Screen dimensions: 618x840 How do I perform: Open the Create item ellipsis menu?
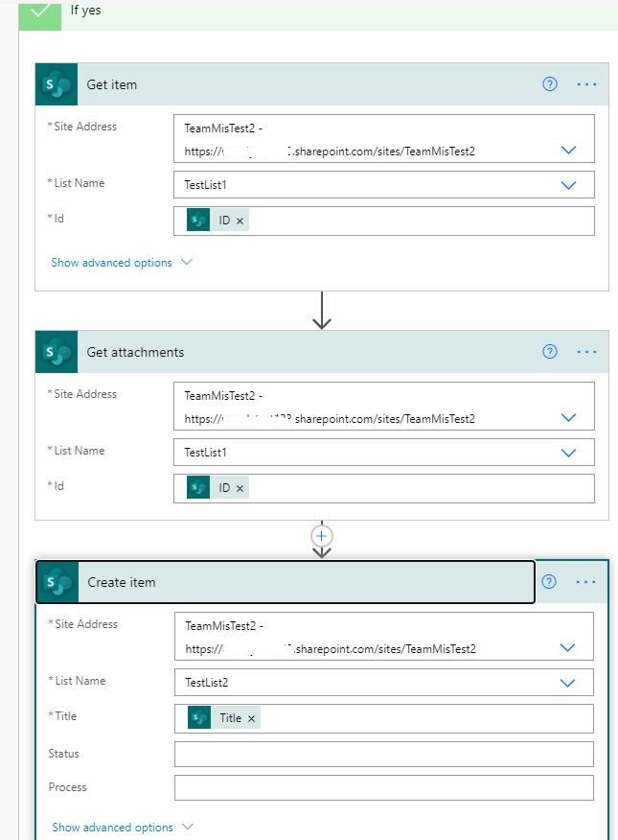click(x=585, y=582)
